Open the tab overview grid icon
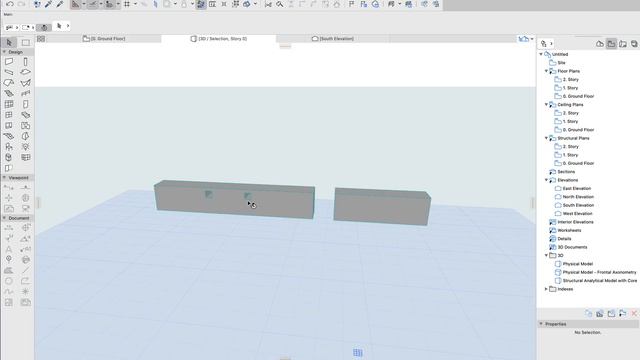The image size is (640, 360). (41, 39)
